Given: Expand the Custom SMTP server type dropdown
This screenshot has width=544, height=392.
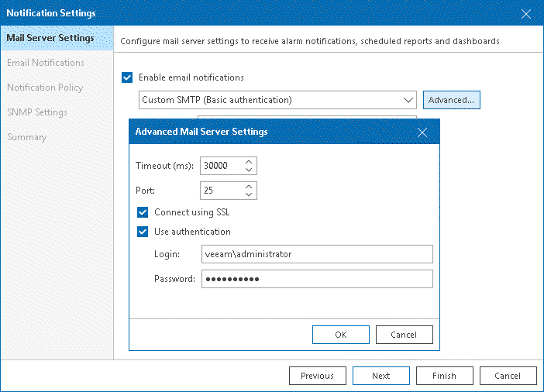Looking at the screenshot, I should (409, 100).
